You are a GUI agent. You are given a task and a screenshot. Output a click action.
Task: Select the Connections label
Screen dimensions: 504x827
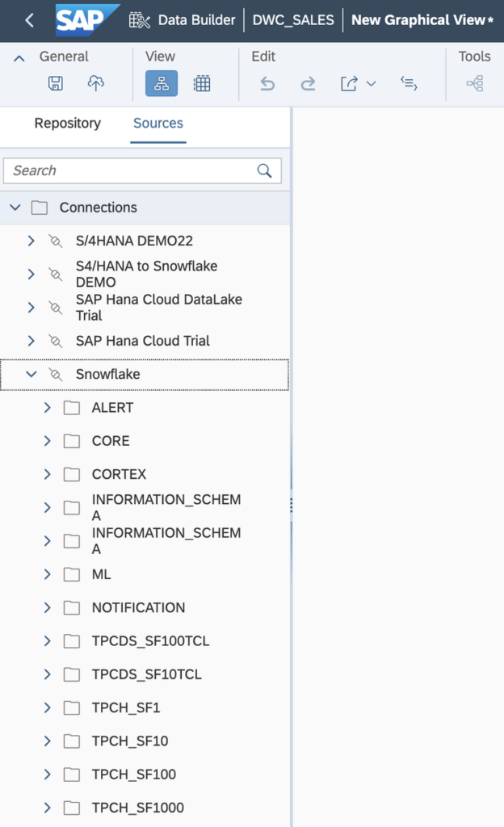[98, 208]
